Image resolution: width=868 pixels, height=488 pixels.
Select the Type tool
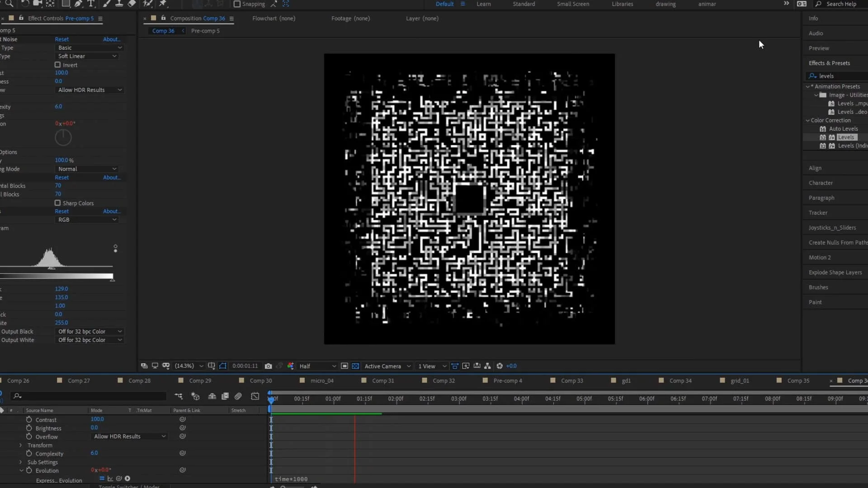pyautogui.click(x=91, y=4)
